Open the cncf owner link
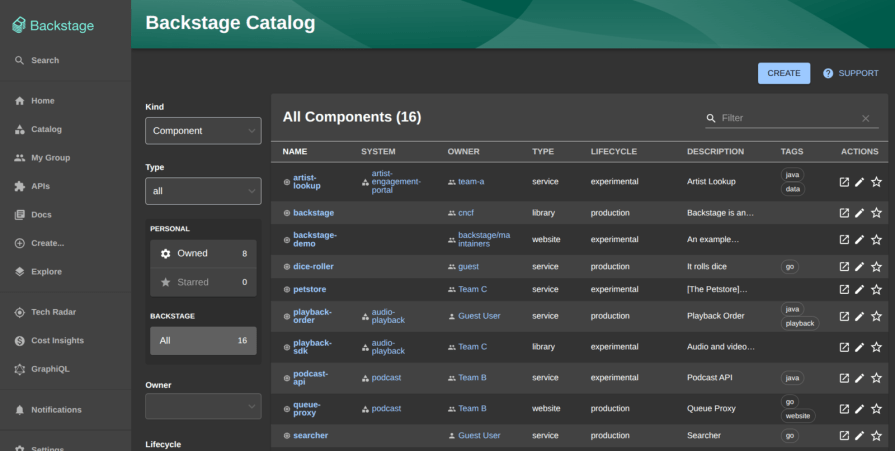Screen dimensions: 895x451 pos(466,213)
